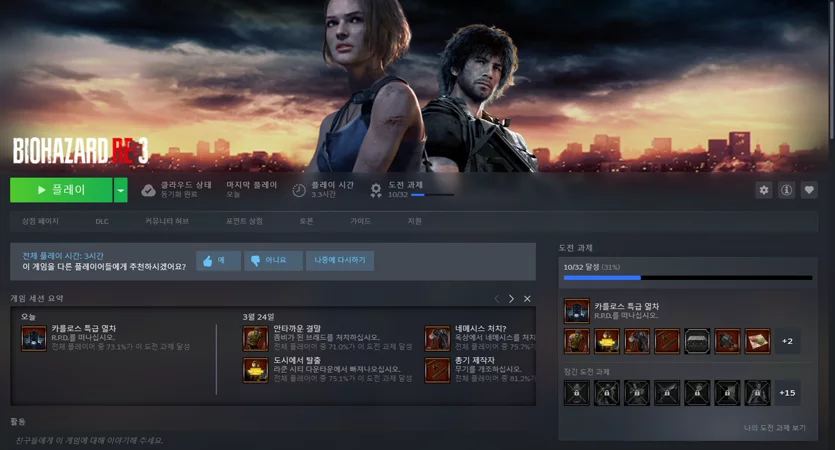The height and width of the screenshot is (450, 835).
Task: Click the 총기 제작자 achievement icon
Action: click(438, 371)
